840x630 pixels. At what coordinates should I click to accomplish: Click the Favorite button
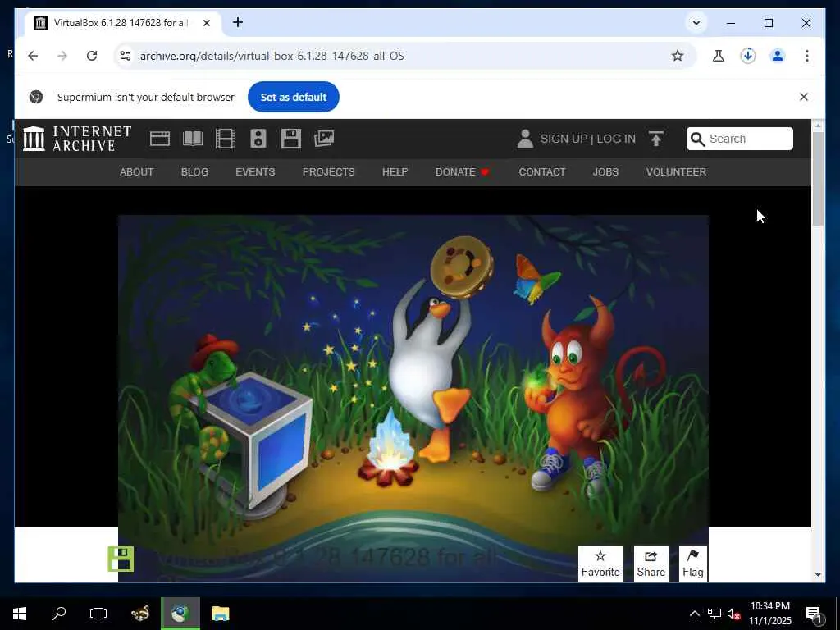(x=600, y=564)
